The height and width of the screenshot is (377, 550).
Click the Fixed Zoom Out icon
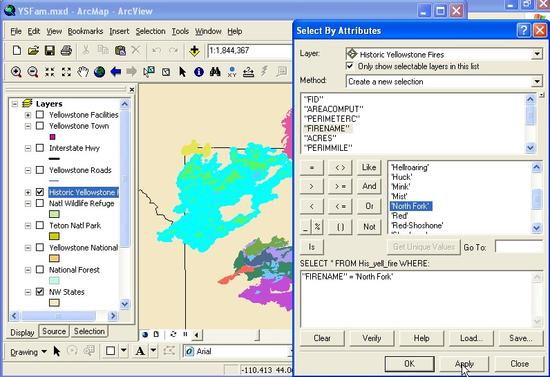[66, 72]
